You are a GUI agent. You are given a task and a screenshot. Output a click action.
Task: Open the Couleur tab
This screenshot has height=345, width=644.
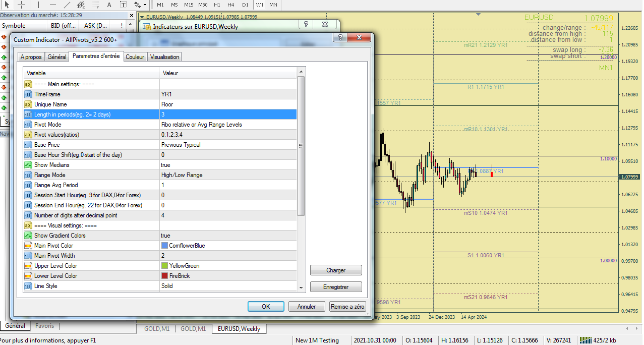(135, 57)
